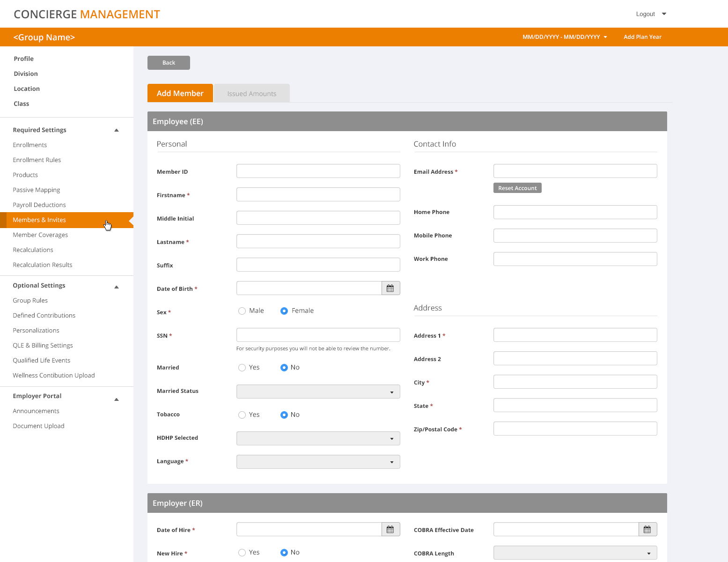Viewport: 728px width, 562px height.
Task: Set Married to No
Action: coord(284,368)
